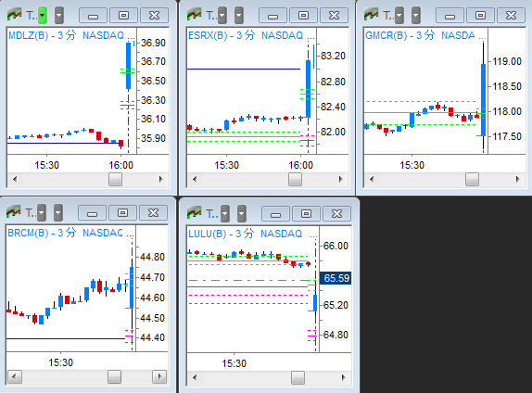Screen dimensions: 532x393
Task: Minimize the ESRX chart window
Action: [x=272, y=16]
